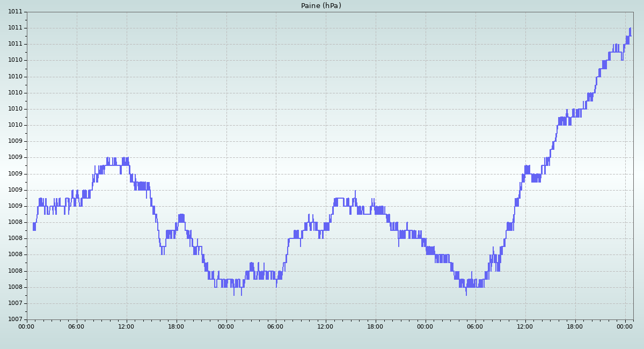Select the third 00:00 time axis label
This screenshot has width=644, height=349.
click(426, 326)
